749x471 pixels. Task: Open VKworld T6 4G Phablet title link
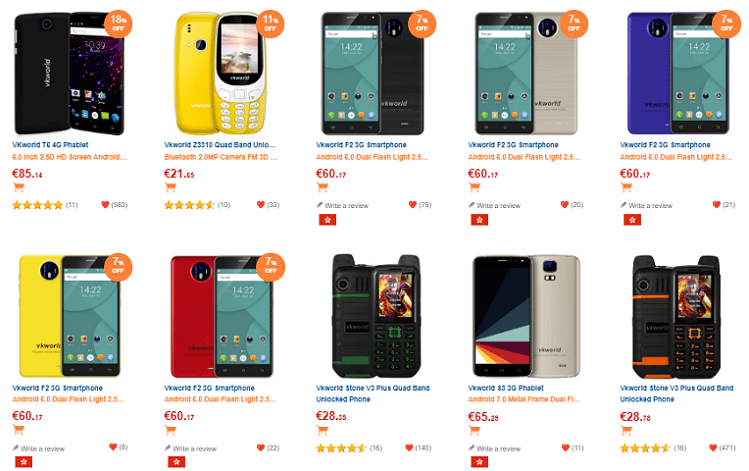click(50, 145)
